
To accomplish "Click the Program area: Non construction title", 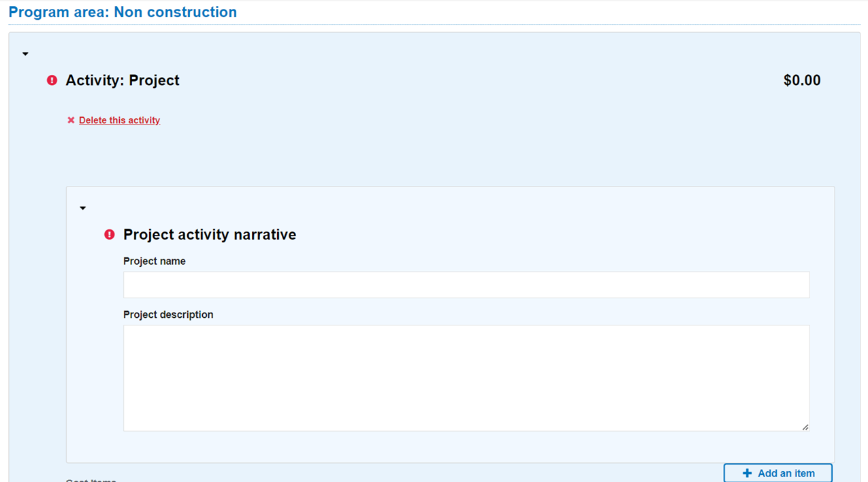I will 123,12.
